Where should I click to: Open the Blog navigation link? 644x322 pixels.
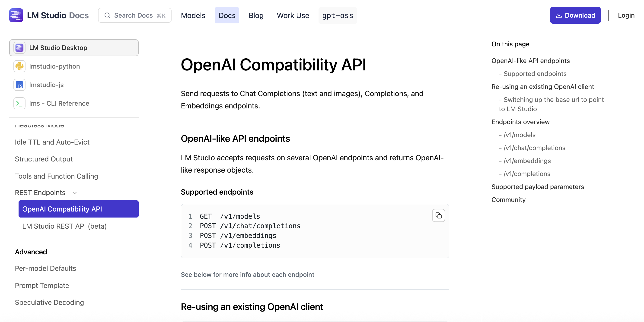256,16
